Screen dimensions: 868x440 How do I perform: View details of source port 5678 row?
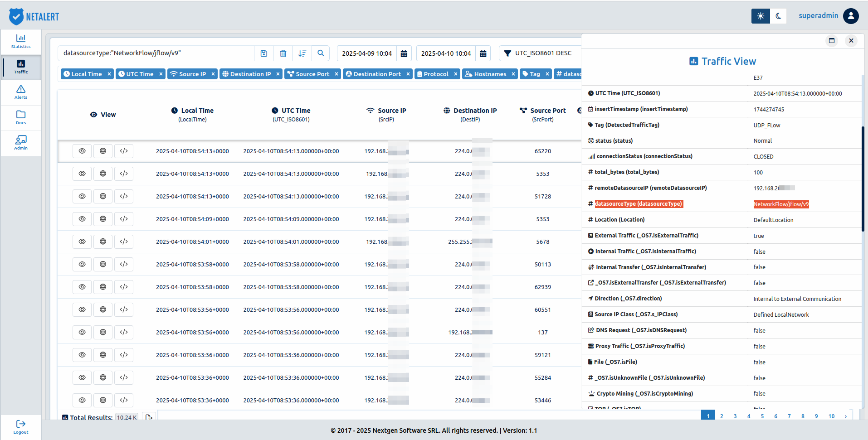point(82,242)
